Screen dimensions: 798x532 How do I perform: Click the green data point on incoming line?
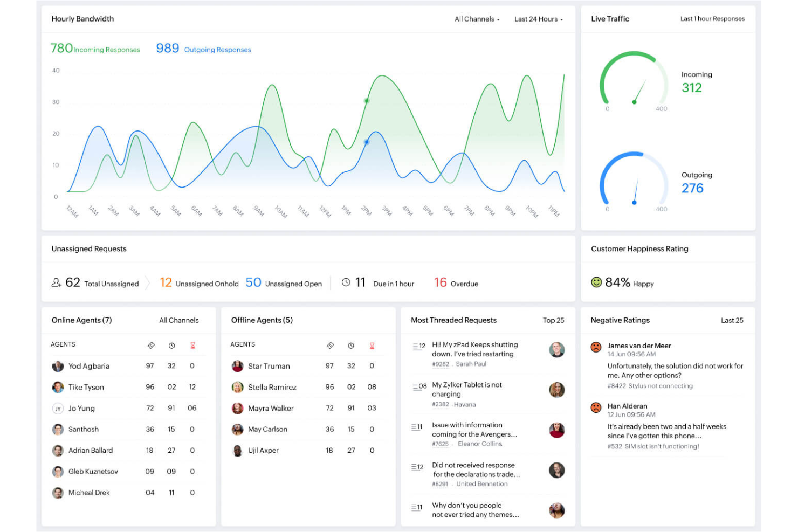tap(367, 101)
